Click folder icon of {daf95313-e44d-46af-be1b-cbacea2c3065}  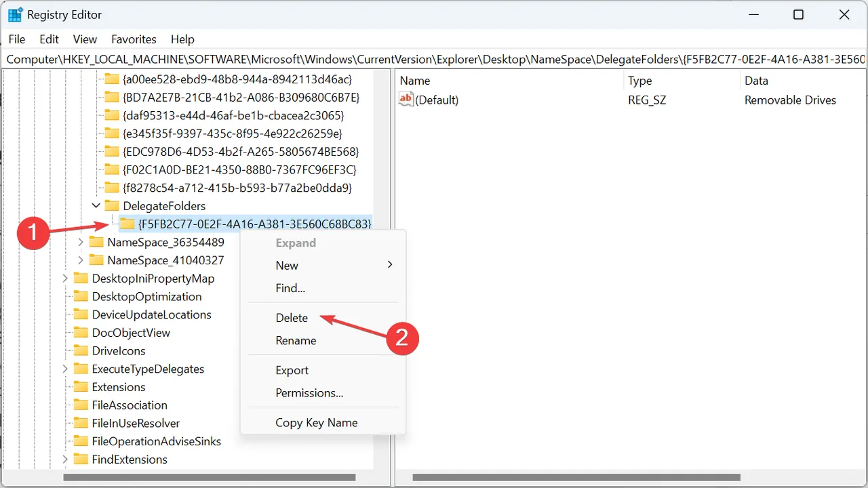(x=112, y=115)
